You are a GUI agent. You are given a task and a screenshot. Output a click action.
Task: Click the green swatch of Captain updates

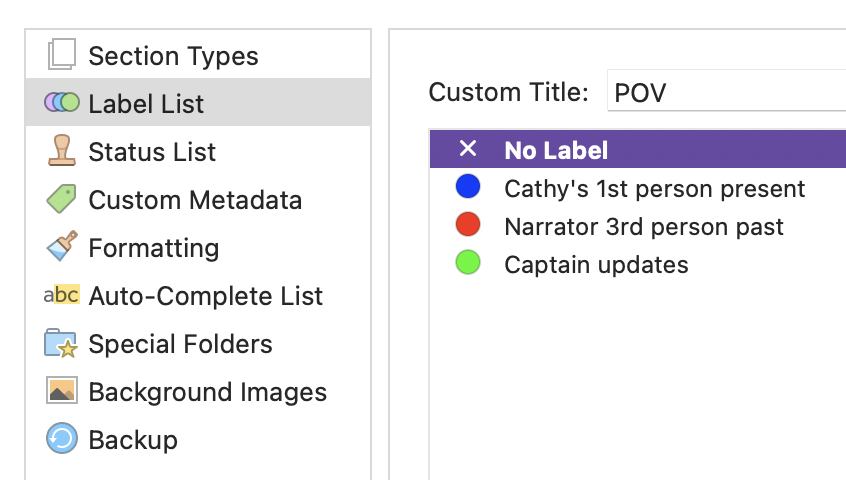[468, 263]
